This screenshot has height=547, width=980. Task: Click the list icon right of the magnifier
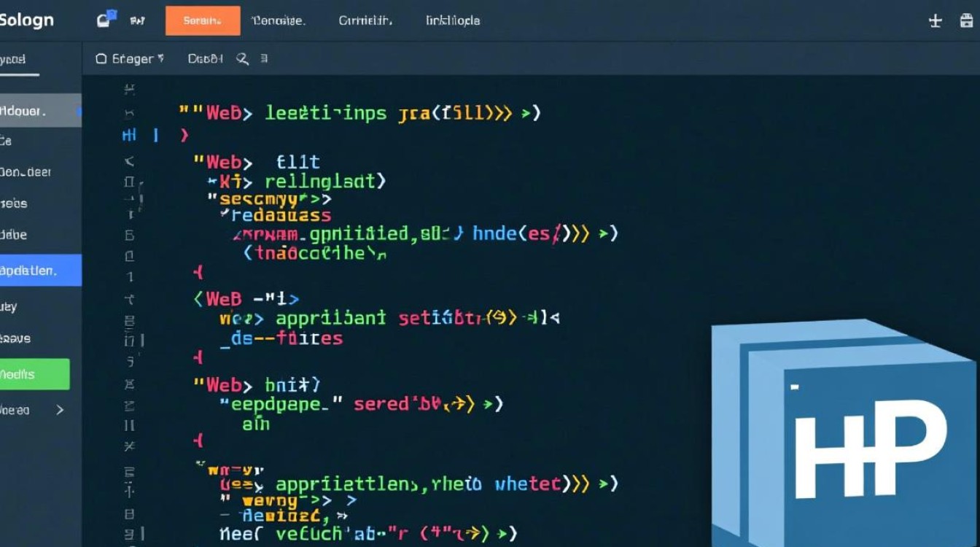[264, 59]
